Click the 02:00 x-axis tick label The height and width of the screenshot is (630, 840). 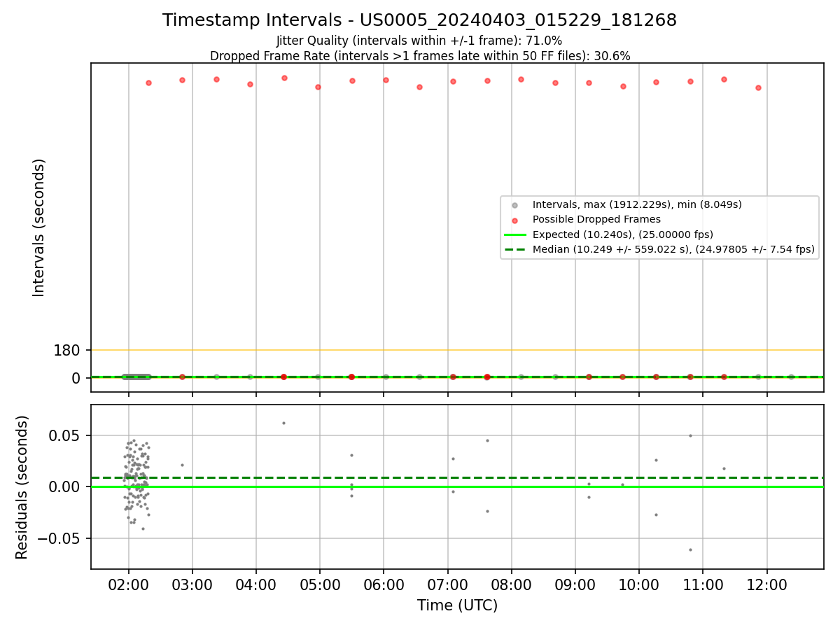(128, 584)
